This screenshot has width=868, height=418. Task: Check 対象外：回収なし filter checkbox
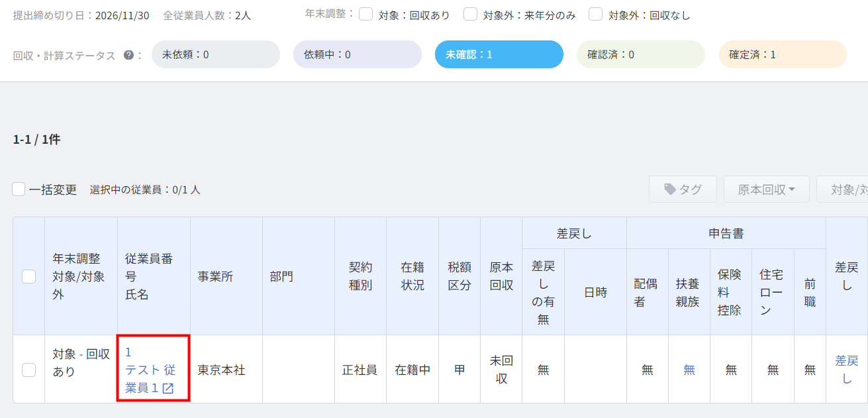(x=596, y=15)
